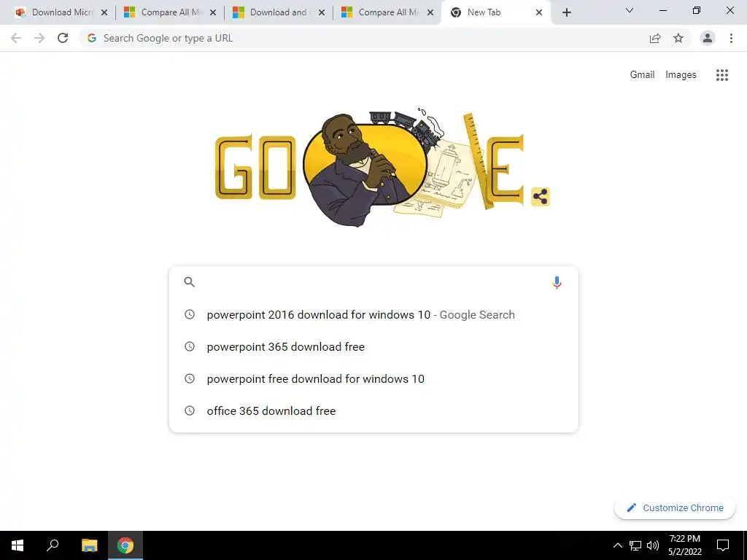Show hidden system tray icons
The height and width of the screenshot is (560, 747).
(617, 545)
